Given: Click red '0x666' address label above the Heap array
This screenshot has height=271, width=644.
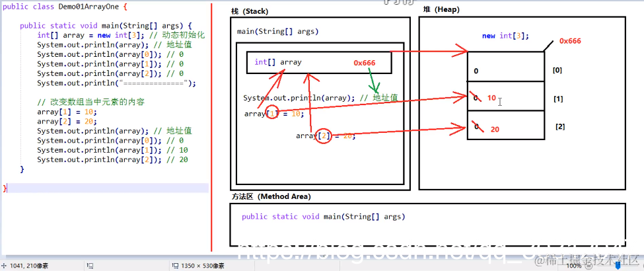Looking at the screenshot, I should point(570,41).
